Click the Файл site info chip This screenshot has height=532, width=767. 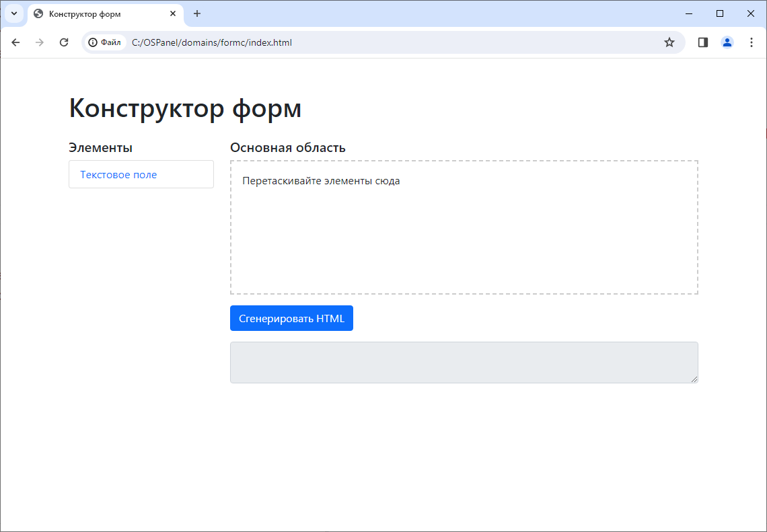tap(105, 42)
